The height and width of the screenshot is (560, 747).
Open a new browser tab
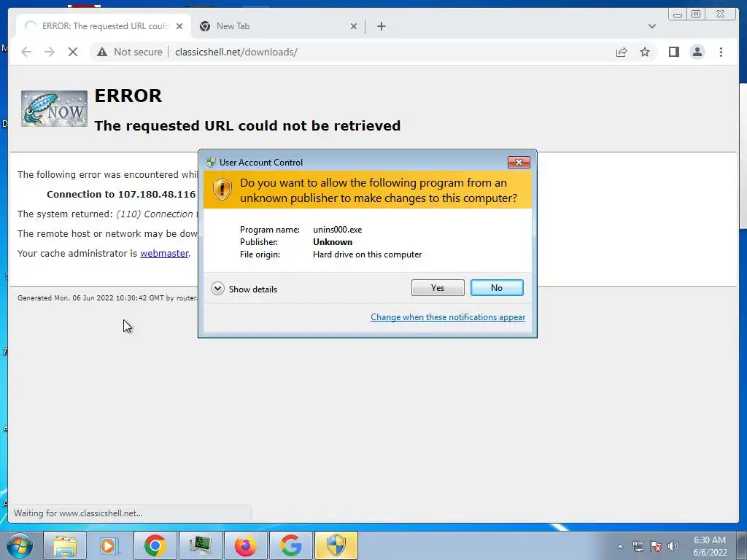(381, 26)
